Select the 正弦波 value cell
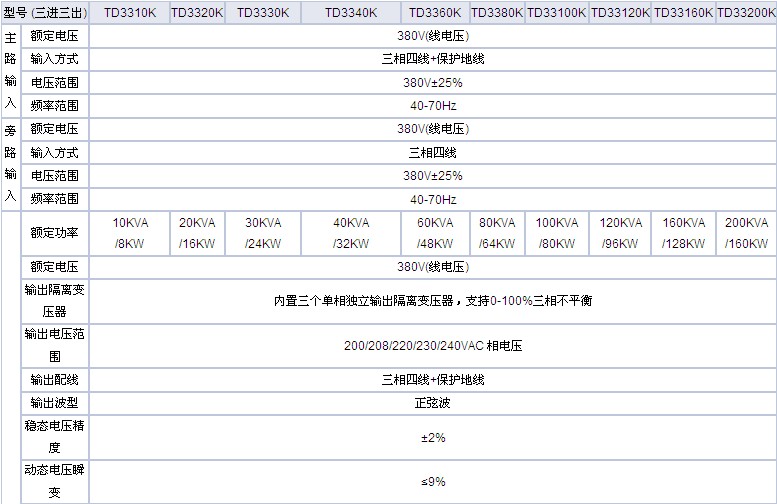Screen dimensions: 777x504 [432, 403]
